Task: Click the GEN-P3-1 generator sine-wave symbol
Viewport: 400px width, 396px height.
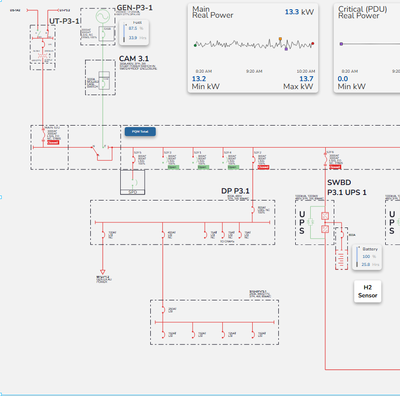Action: point(103,16)
